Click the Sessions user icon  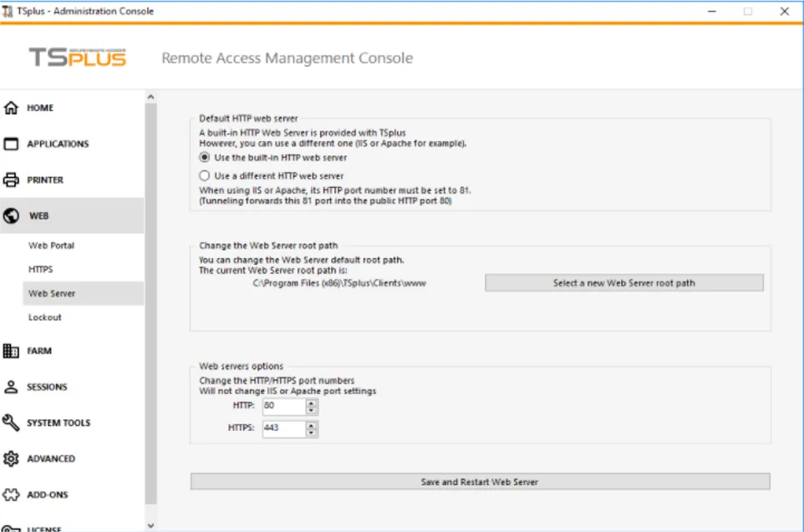tap(11, 387)
